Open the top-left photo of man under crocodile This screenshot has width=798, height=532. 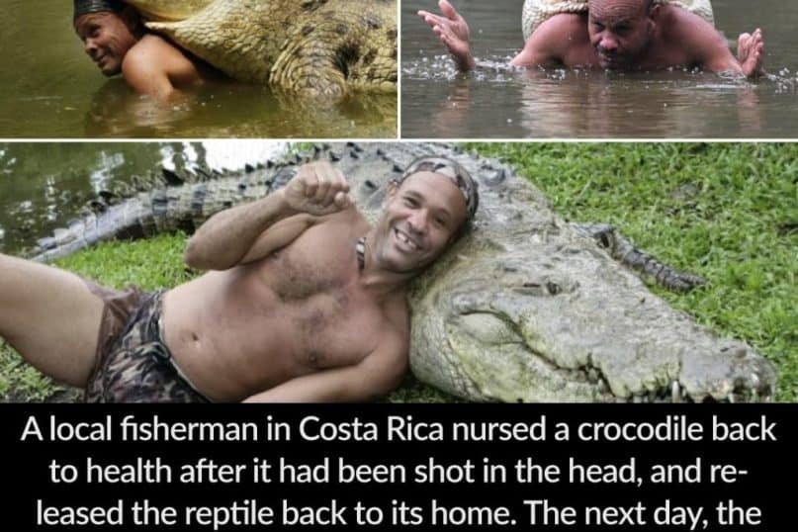(199, 68)
